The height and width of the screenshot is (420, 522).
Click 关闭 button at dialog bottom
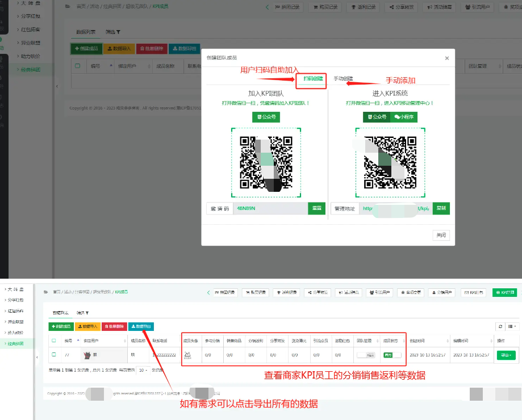441,235
